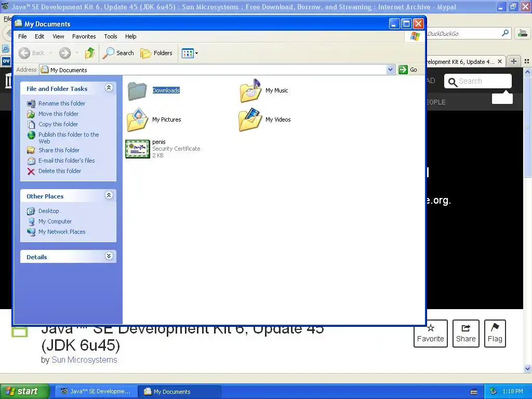The image size is (532, 399).
Task: Click the 3m extension toolbar icon
Action: click(523, 33)
